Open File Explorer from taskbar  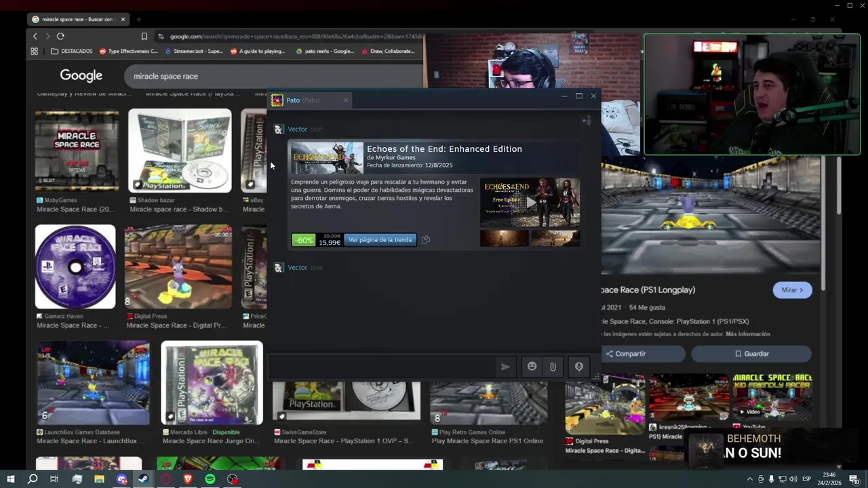click(x=99, y=479)
